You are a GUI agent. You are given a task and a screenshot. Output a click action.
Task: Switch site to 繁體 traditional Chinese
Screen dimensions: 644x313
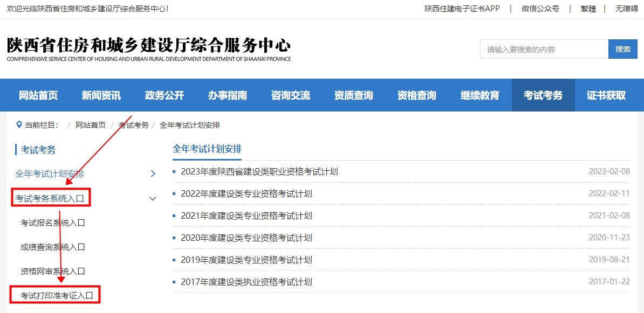tap(587, 8)
